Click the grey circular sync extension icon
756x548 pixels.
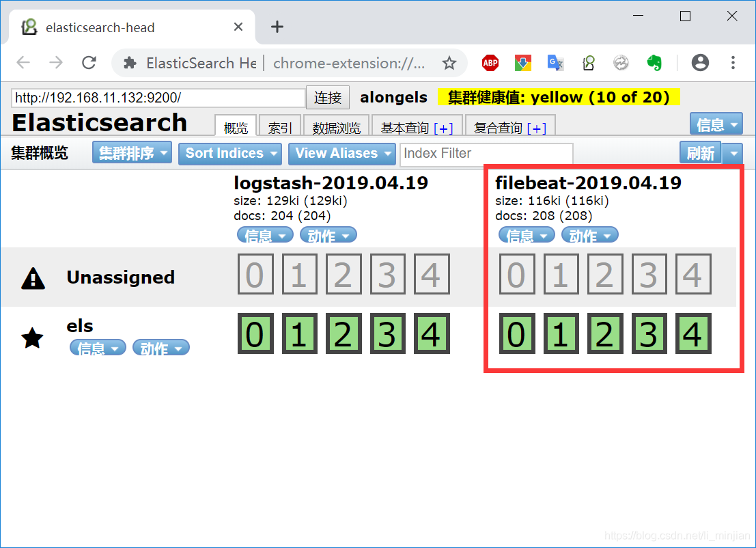pos(621,63)
